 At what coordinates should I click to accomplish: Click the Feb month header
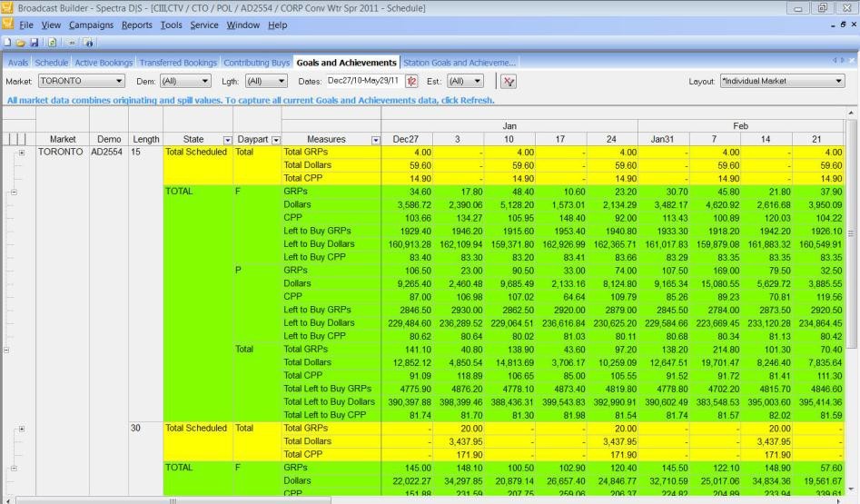(740, 126)
